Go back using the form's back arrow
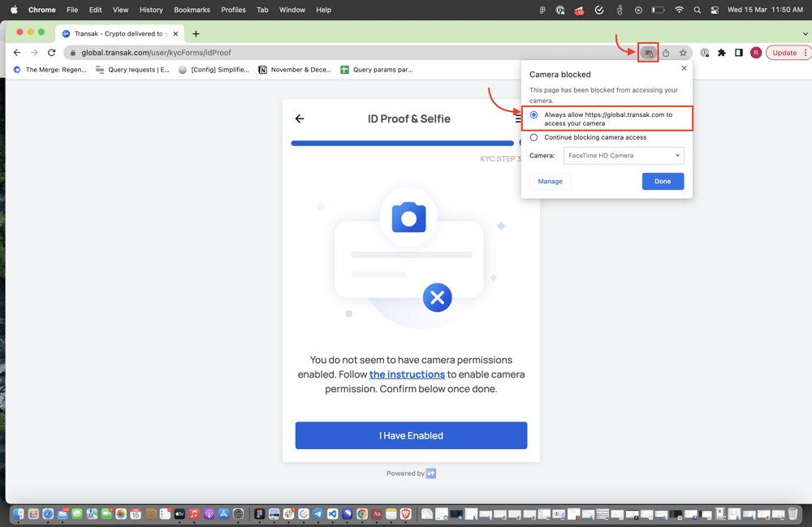Screen dimensions: 812x527 coord(300,119)
